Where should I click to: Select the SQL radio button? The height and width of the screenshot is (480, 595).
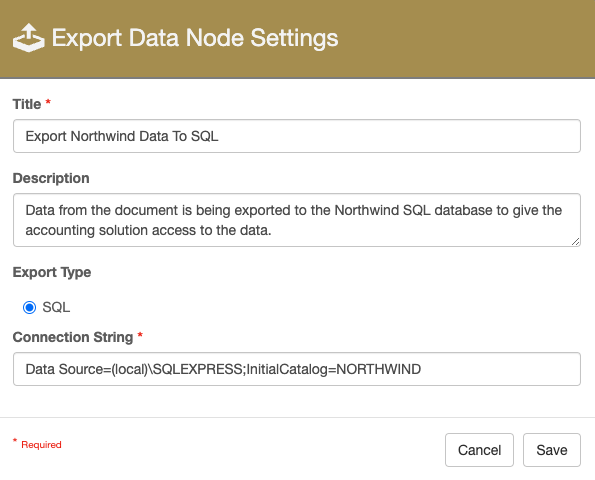pyautogui.click(x=29, y=307)
